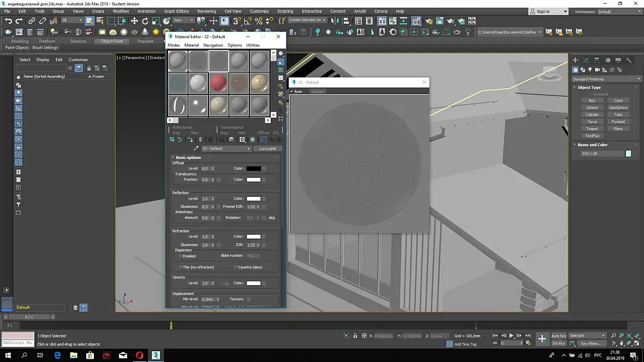Open the Create tab plus icon in command panel
The image size is (644, 362).
(575, 60)
